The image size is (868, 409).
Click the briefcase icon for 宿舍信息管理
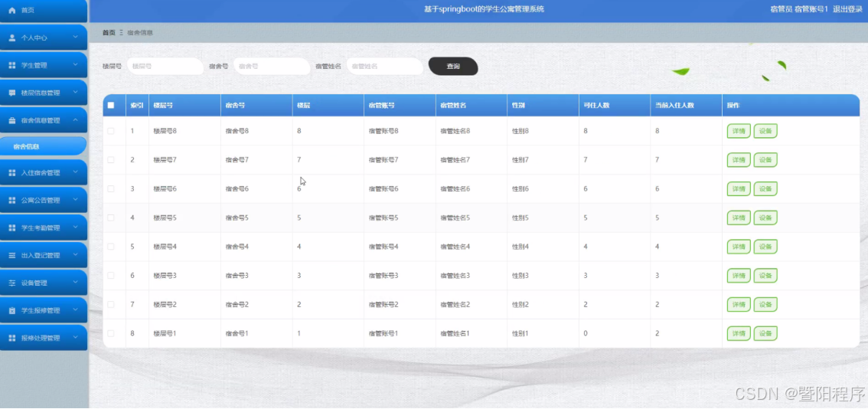click(12, 120)
